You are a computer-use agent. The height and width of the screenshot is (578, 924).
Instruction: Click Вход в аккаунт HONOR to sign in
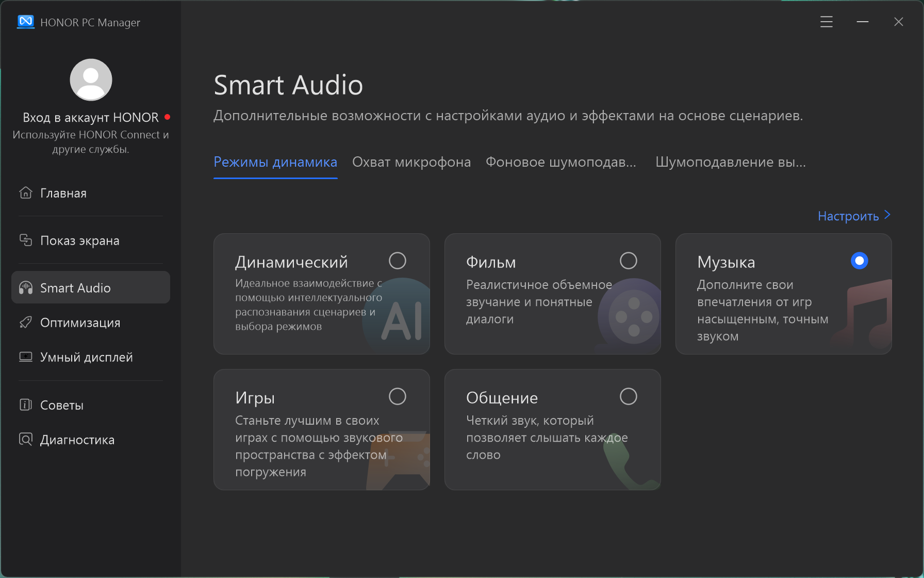coord(91,118)
